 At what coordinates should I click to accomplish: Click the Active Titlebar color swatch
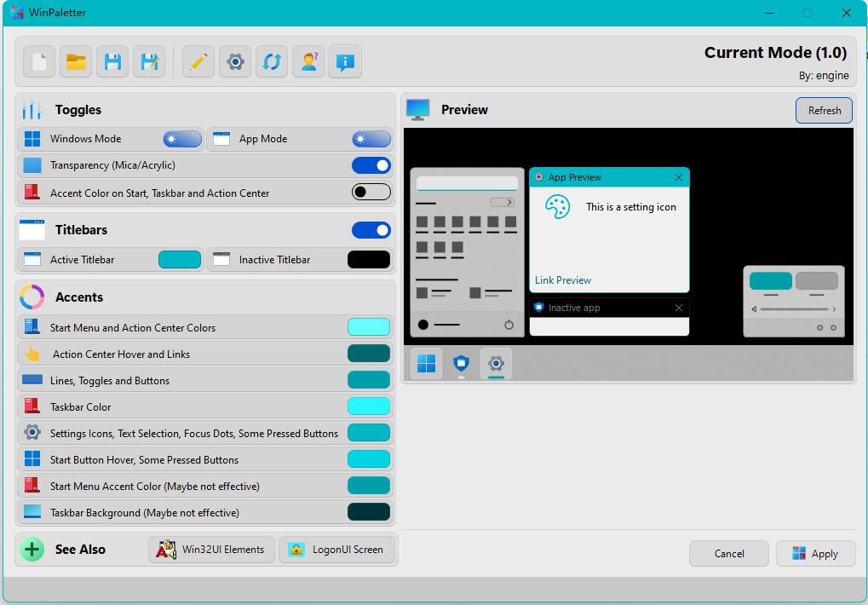tap(180, 260)
